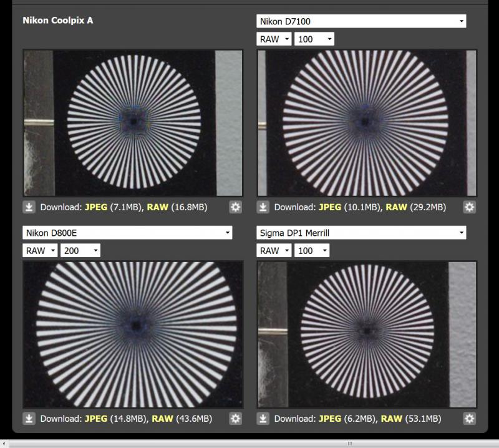Download the 10.1MB JPEG for Nikon D7100
This screenshot has height=448, width=499.
330,207
